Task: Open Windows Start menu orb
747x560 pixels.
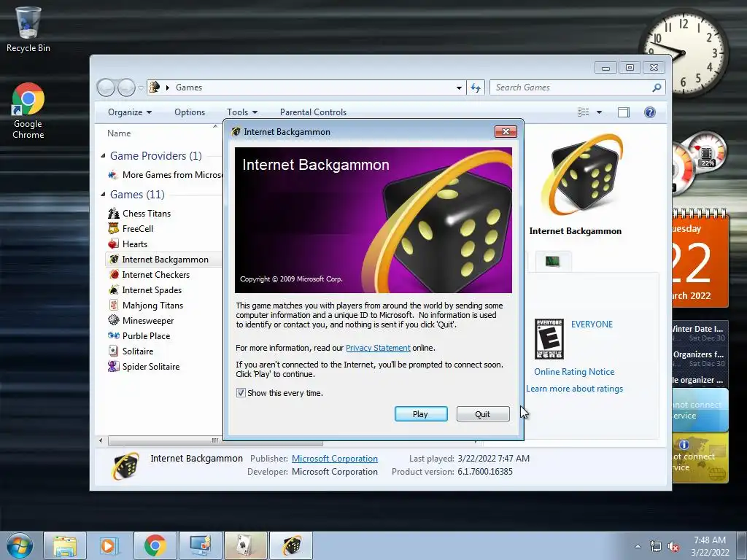Action: click(19, 545)
